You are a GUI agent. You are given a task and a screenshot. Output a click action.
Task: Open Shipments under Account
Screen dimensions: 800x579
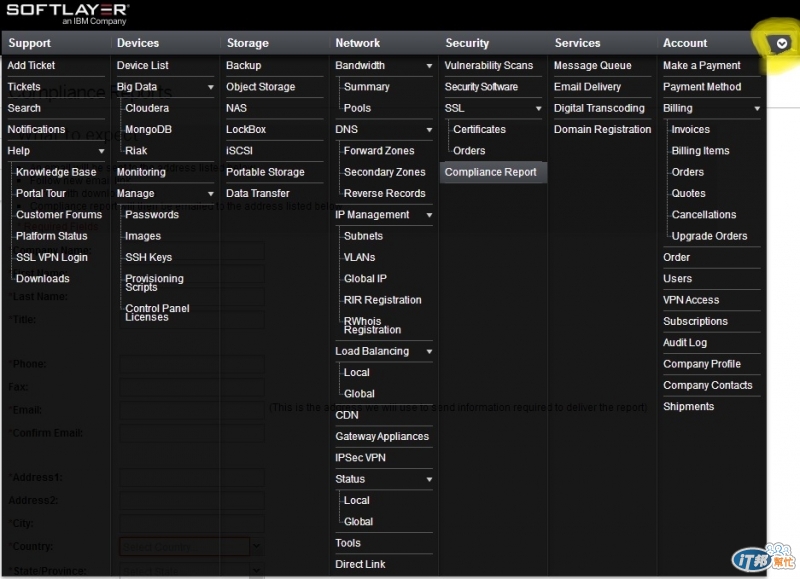[x=688, y=407]
